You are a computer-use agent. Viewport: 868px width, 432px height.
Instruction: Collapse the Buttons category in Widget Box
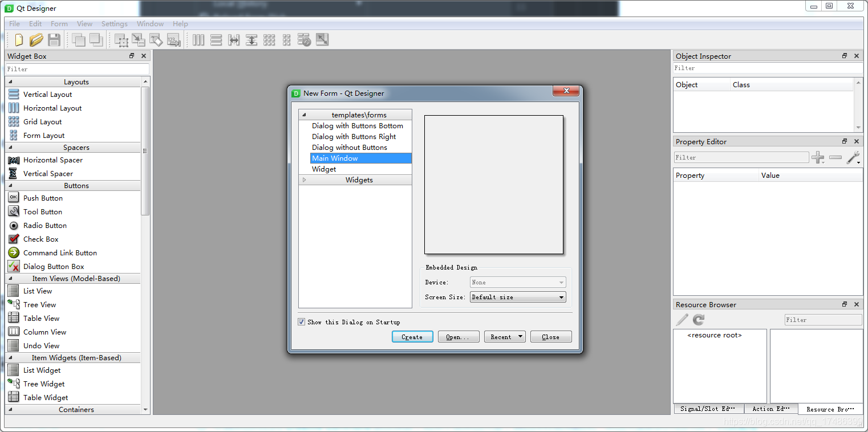[10, 186]
